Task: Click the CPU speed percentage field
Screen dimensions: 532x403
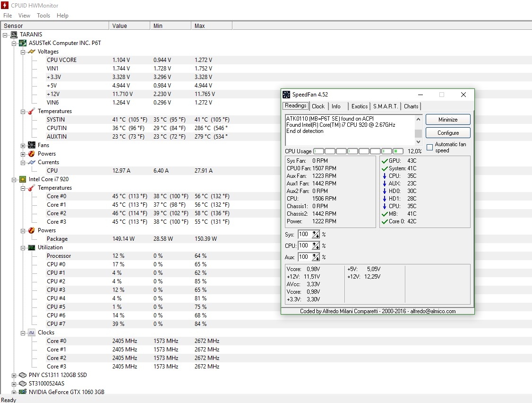Action: point(305,245)
